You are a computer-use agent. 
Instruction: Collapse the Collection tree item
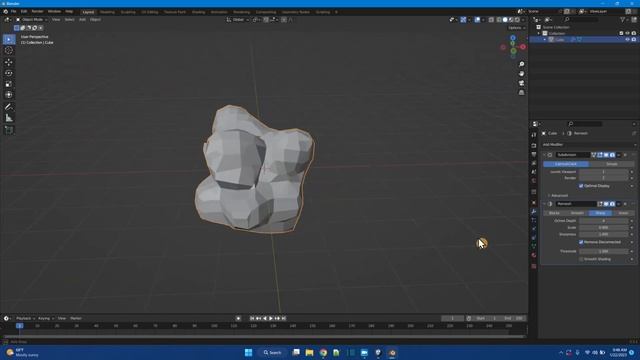click(539, 33)
